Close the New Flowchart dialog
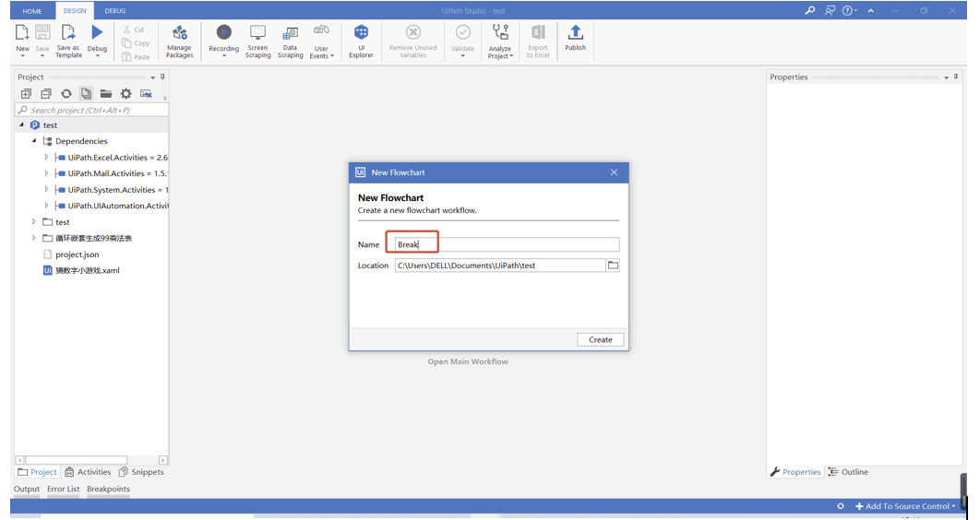The height and width of the screenshot is (520, 980). click(x=614, y=172)
